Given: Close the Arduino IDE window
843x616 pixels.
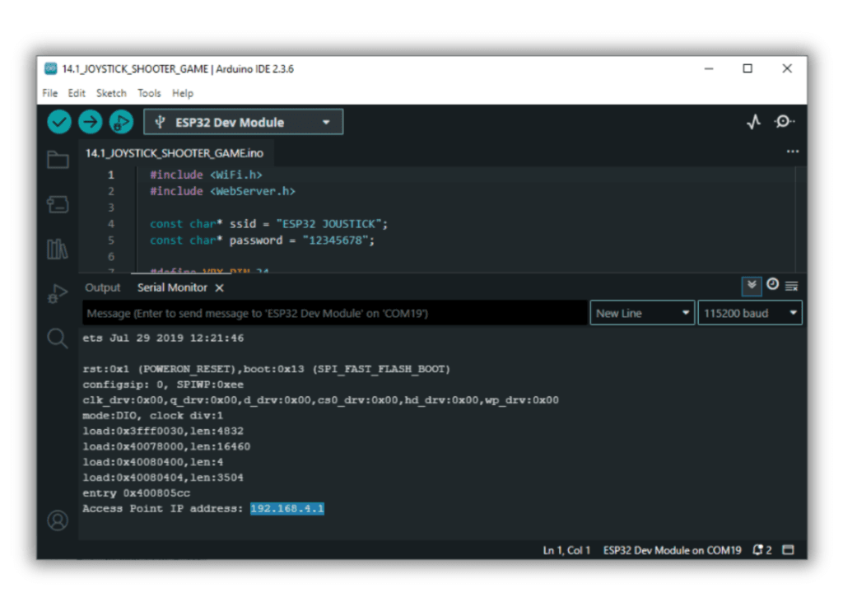Looking at the screenshot, I should pyautogui.click(x=786, y=68).
